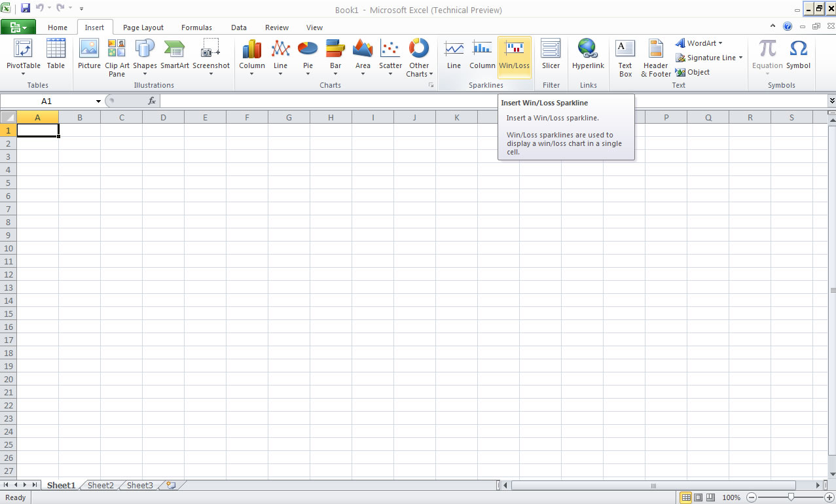Open the Shapes gallery

(145, 58)
